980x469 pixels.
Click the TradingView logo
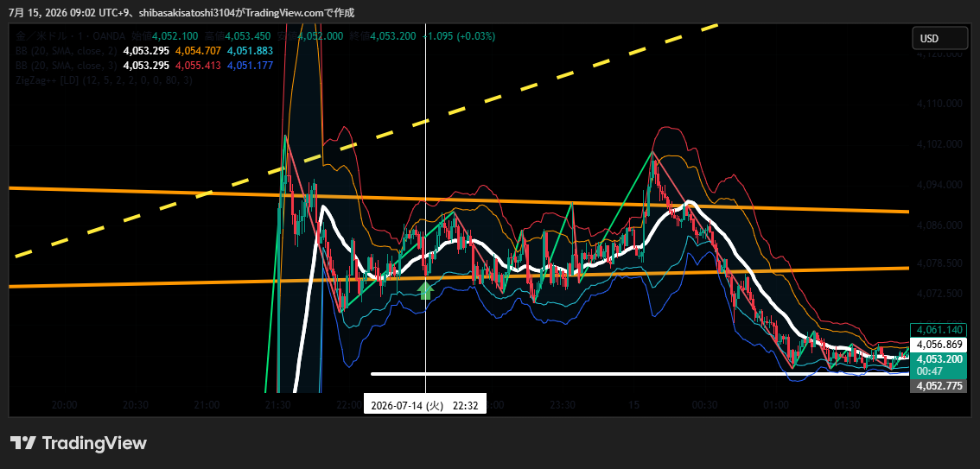(x=79, y=443)
